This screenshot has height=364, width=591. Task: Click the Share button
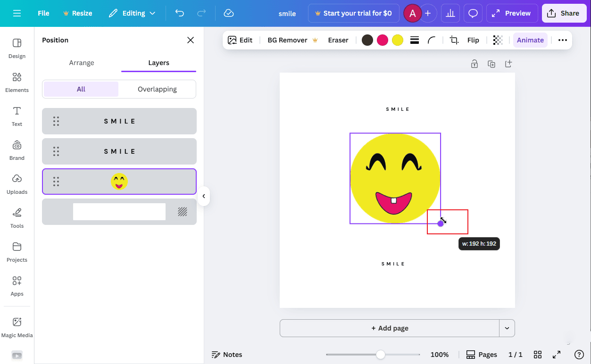coord(564,13)
